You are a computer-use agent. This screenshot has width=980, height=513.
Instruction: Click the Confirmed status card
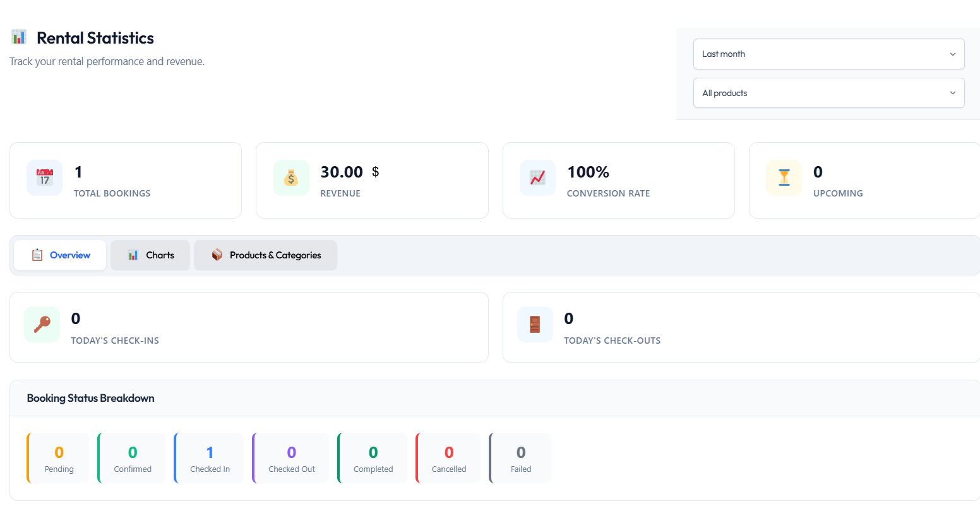click(x=133, y=457)
